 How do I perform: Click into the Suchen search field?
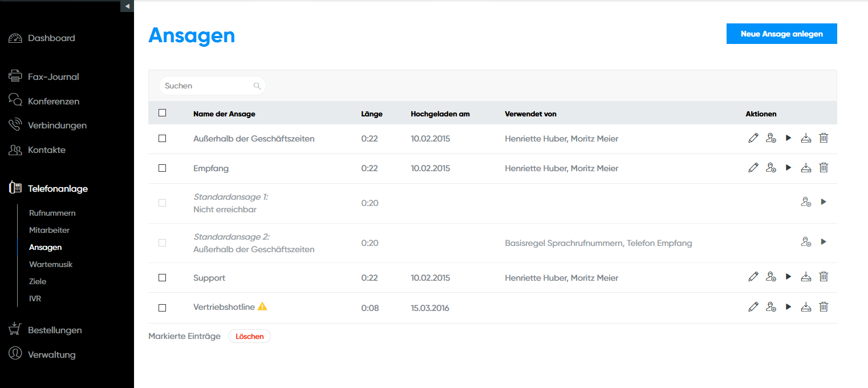206,86
